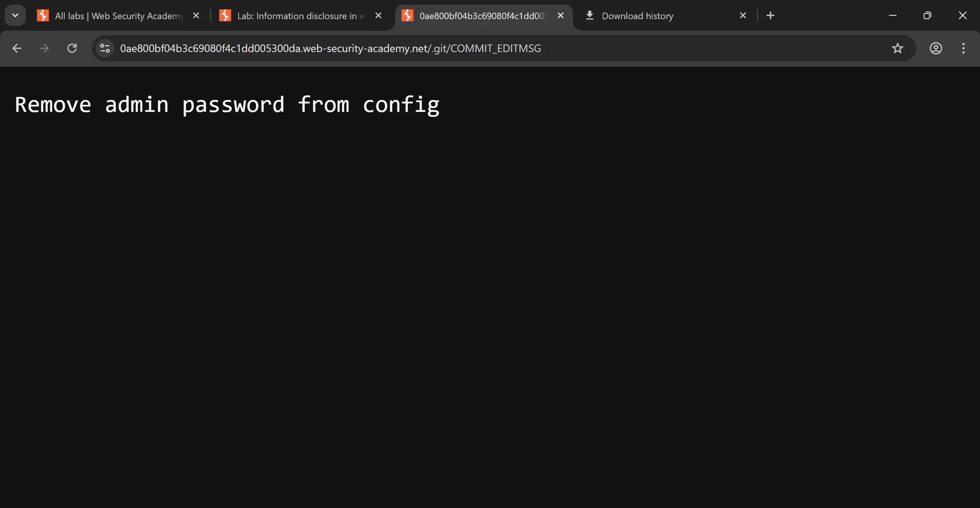
Task: Switch to Download history tab
Action: point(637,16)
